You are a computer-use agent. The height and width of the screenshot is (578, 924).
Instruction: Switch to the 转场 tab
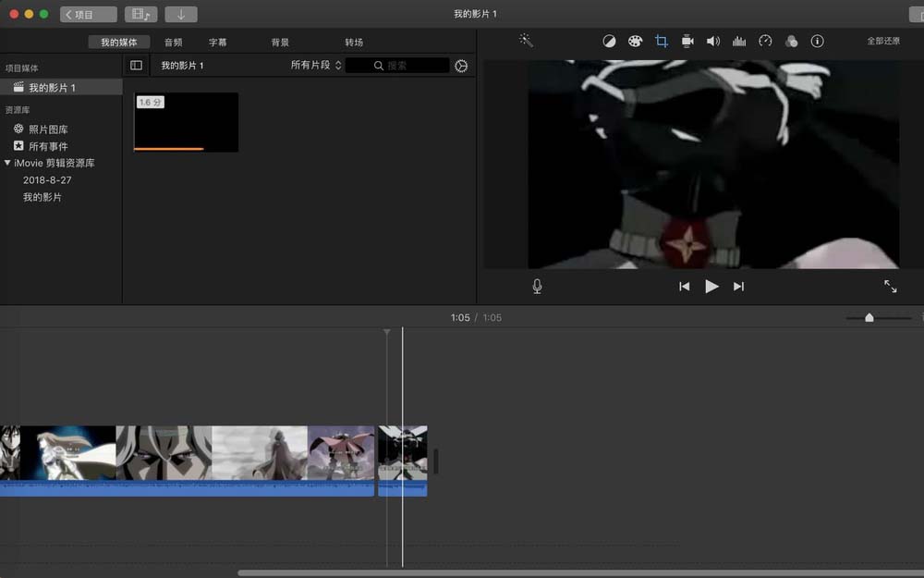[356, 42]
